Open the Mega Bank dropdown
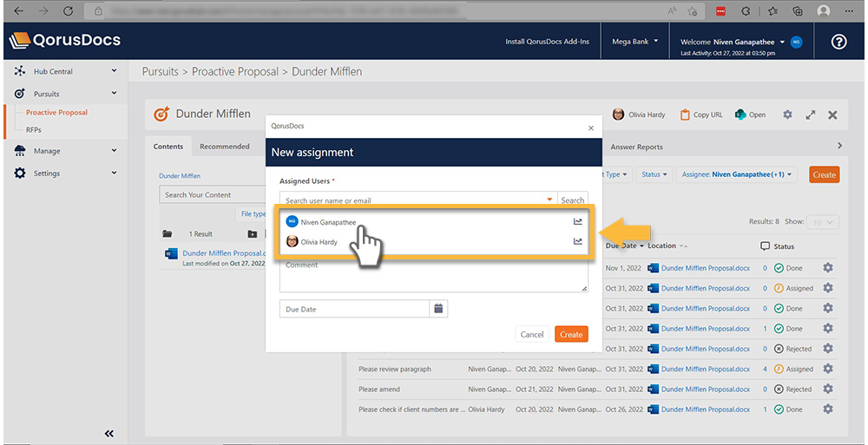 tap(635, 41)
